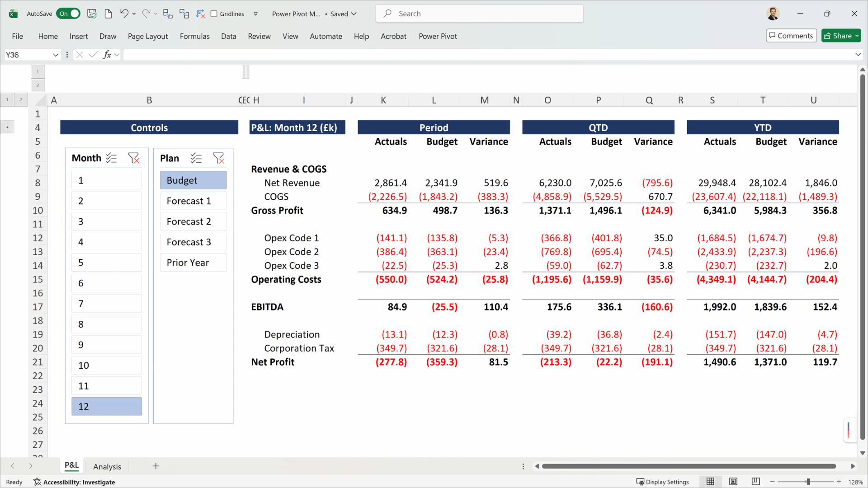Open the Comments pane button

click(791, 36)
